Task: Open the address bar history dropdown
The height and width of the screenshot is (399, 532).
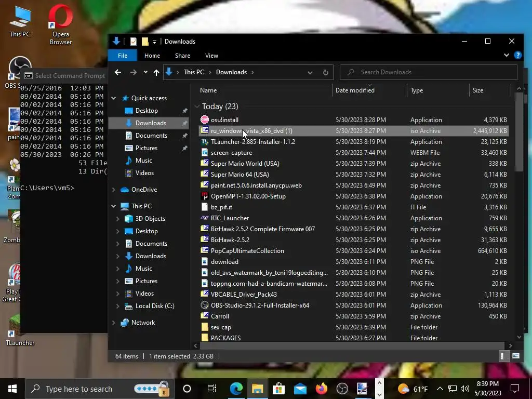Action: (x=310, y=72)
